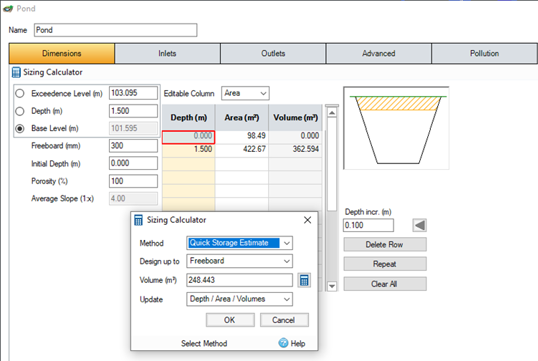Confirm with the OK button
Screen dimensions: 538x361
230,320
